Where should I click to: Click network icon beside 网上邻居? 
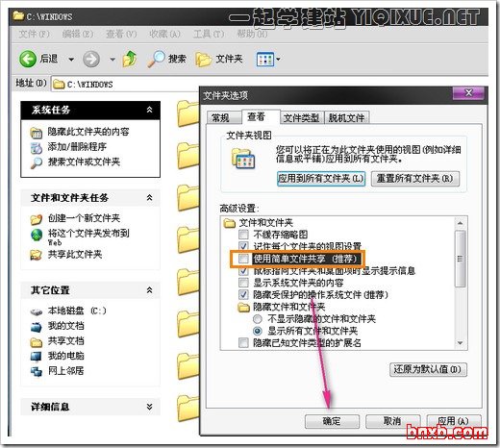(x=37, y=371)
